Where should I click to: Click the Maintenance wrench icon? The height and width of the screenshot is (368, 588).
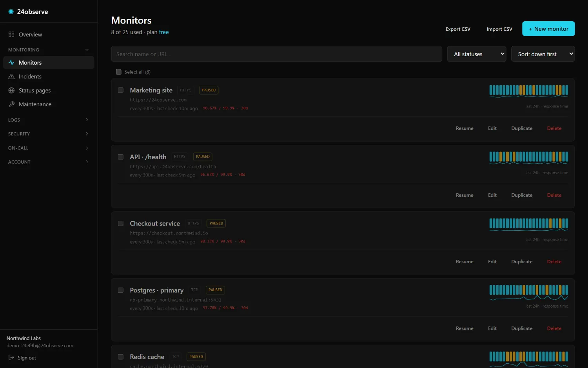(11, 104)
